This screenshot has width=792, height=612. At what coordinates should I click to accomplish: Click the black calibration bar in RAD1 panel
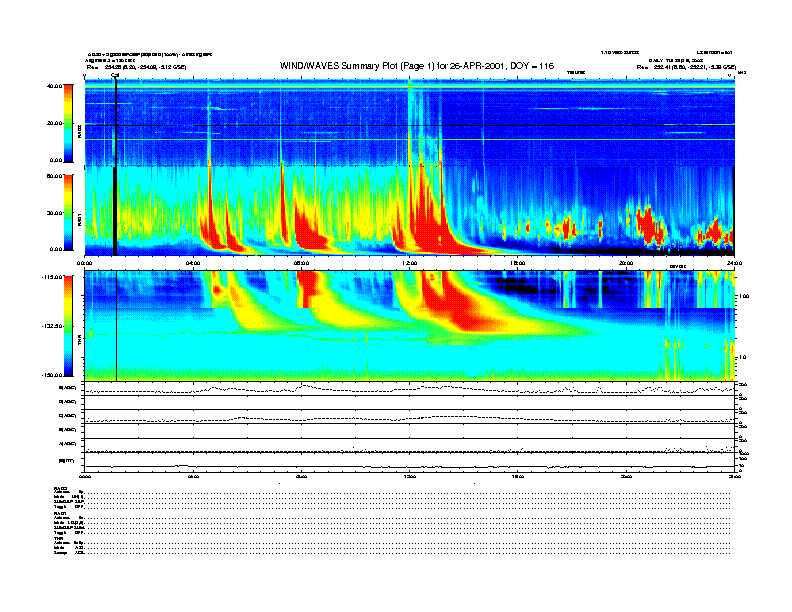click(x=115, y=211)
